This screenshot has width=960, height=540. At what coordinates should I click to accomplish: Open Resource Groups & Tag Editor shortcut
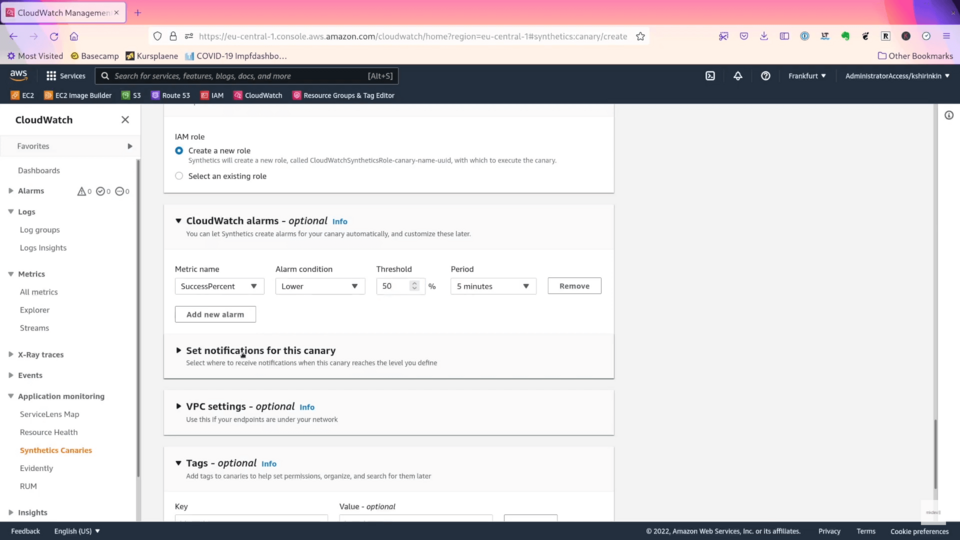(343, 96)
